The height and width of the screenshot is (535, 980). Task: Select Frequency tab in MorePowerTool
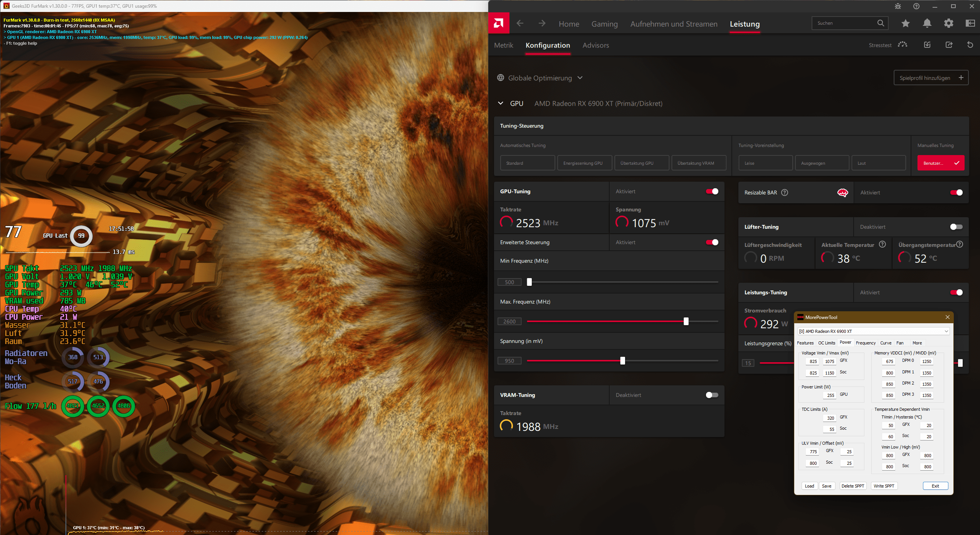866,343
